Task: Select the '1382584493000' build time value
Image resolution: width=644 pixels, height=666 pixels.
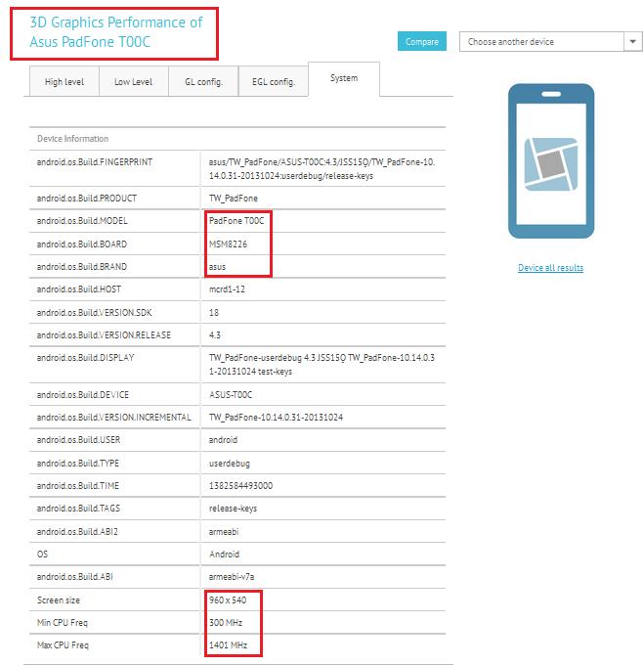Action: coord(240,485)
